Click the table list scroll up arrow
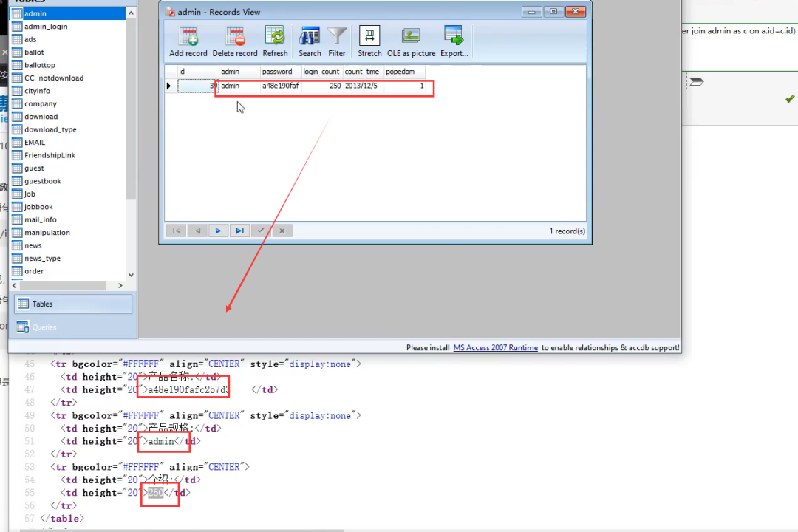Viewport: 798px width, 532px height. 131,13
